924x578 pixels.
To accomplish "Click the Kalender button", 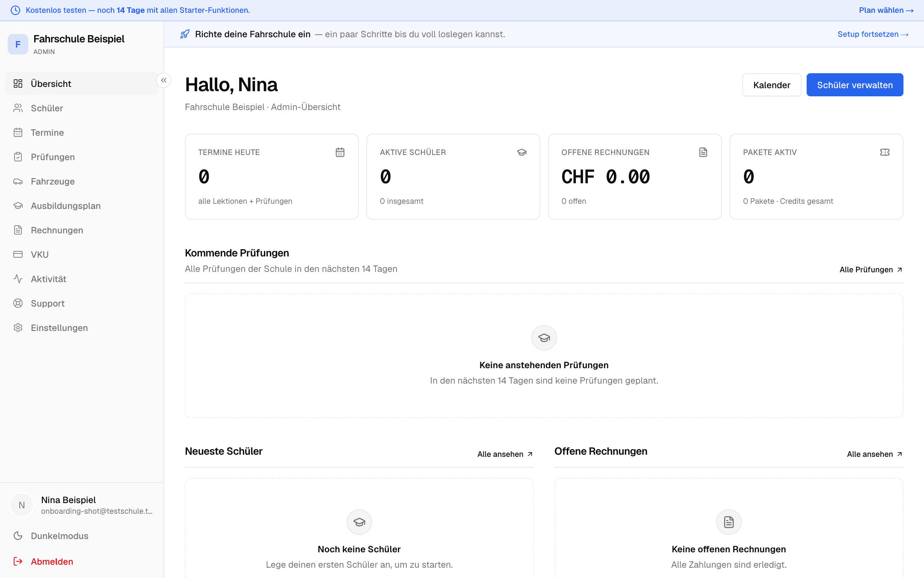I will point(772,85).
